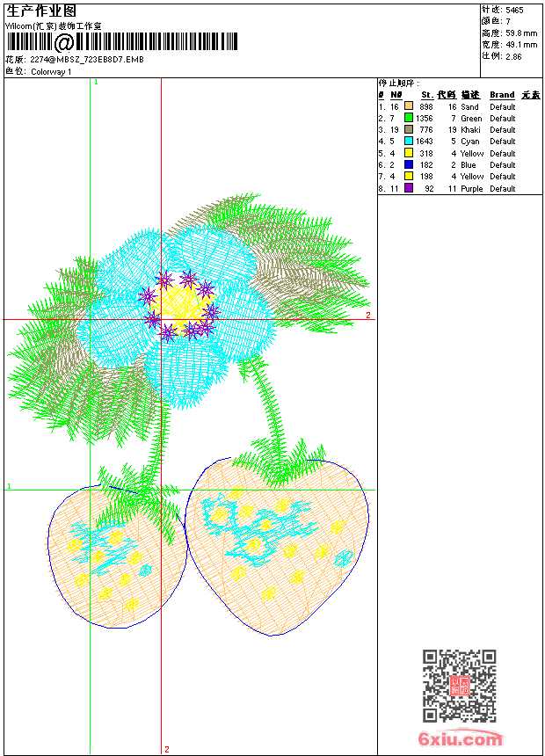Select the Colorway 1 text
Screen dimensions: 545x756
(51, 72)
